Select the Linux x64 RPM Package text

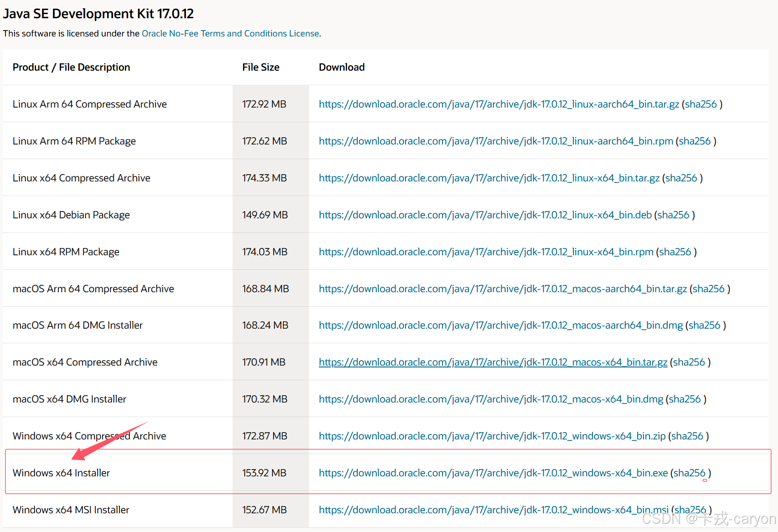tap(66, 252)
